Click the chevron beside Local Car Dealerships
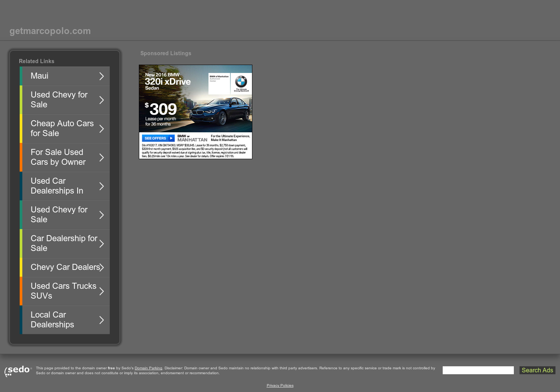560x392 pixels. click(x=101, y=320)
